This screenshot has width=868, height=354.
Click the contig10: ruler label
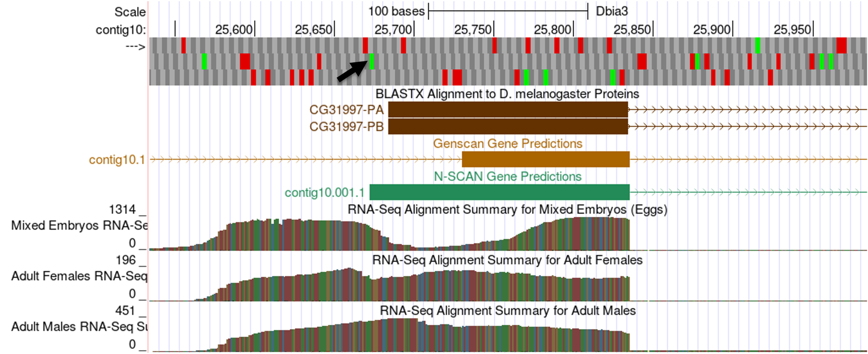point(121,30)
